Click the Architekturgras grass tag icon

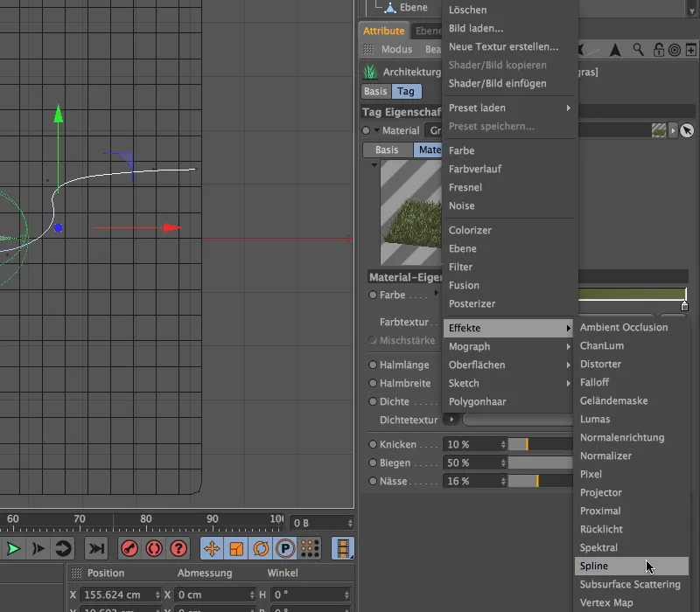tap(370, 72)
